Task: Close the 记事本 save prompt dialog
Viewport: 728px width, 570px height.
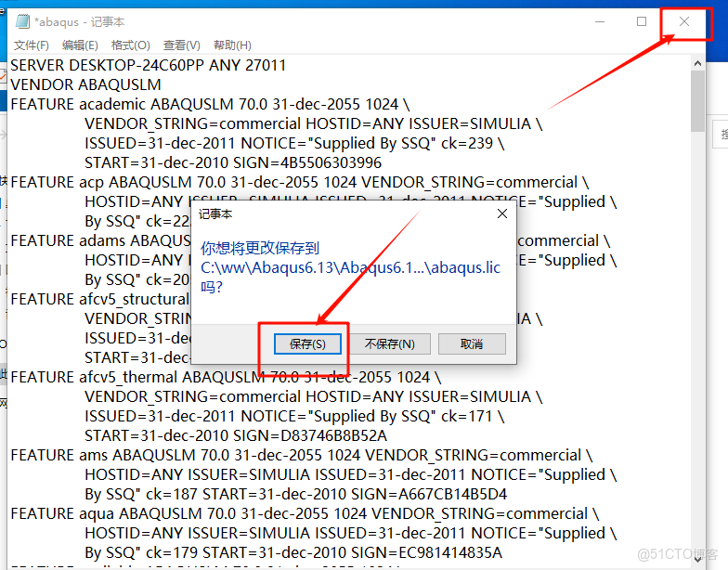Action: pyautogui.click(x=501, y=214)
